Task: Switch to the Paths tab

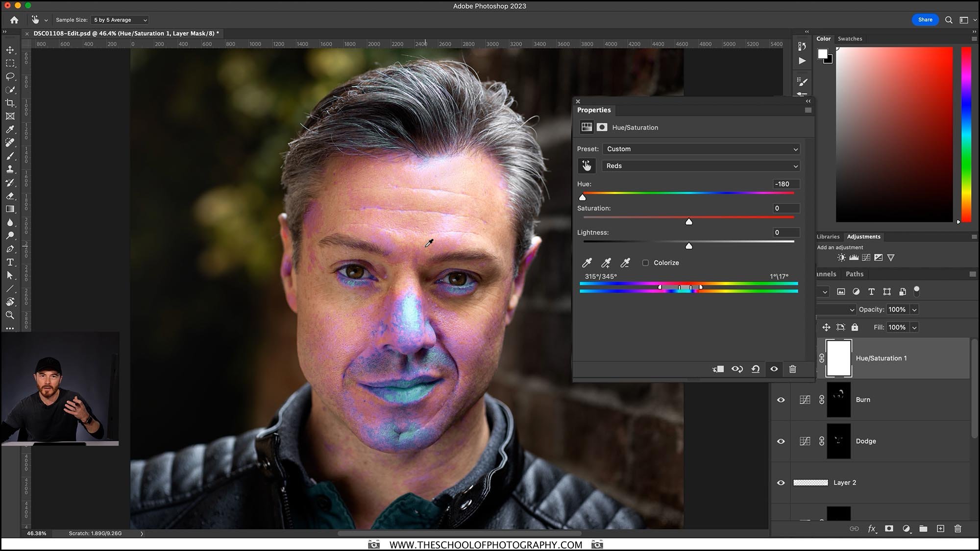Action: [855, 274]
